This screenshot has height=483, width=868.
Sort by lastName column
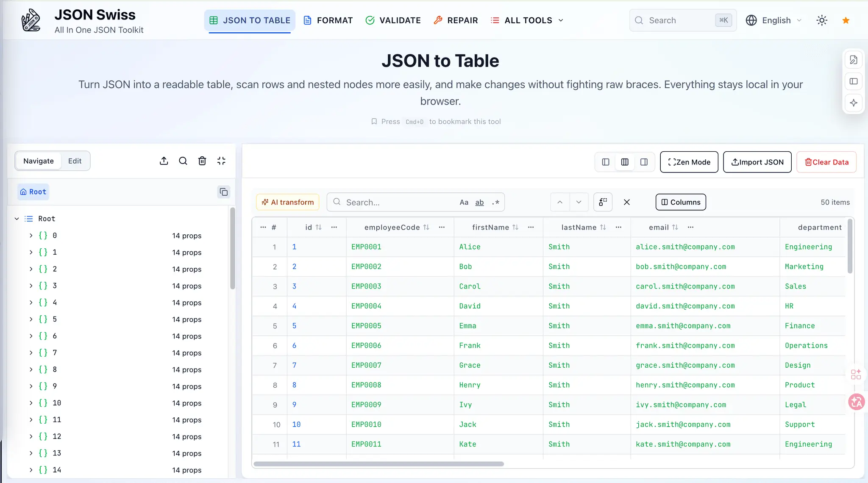click(603, 228)
